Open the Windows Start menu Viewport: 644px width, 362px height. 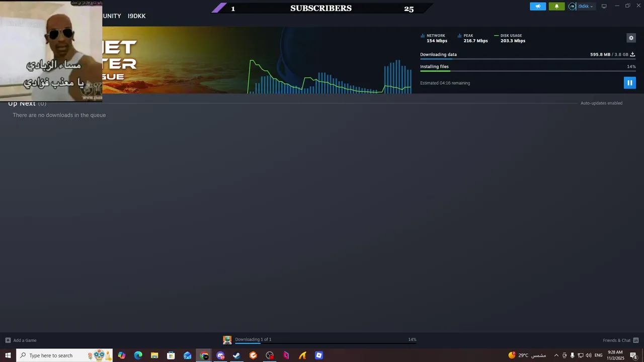[8, 355]
